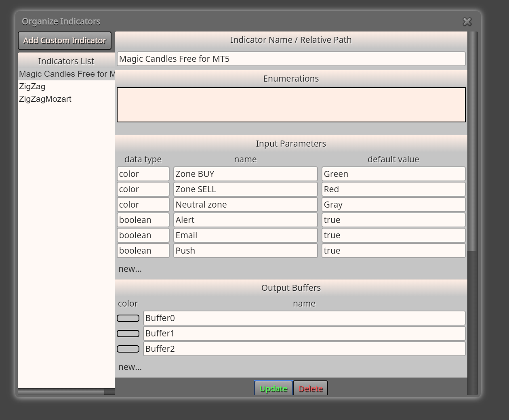Click the vertical scrollbar of indicator details
Image resolution: width=509 pixels, height=420 pixels.
coord(472,141)
